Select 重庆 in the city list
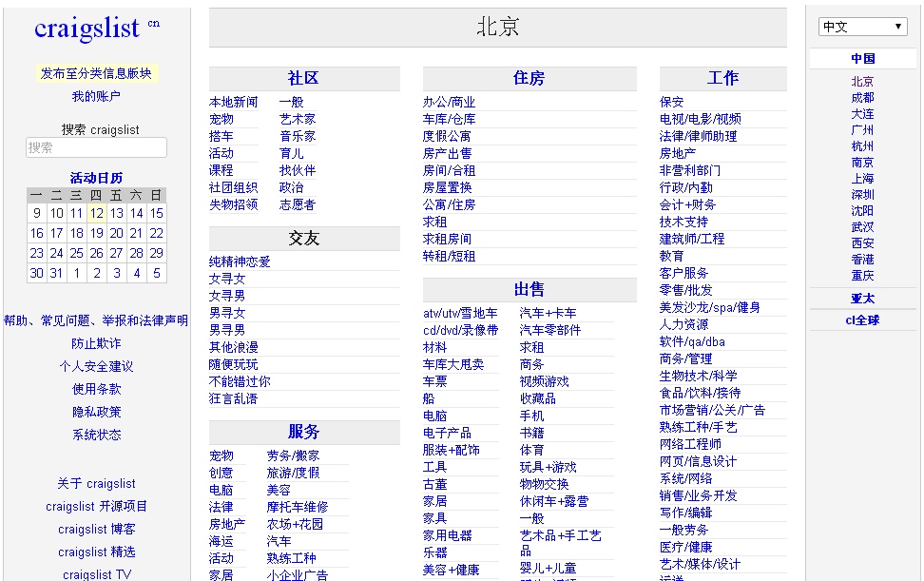This screenshot has height=581, width=924. pos(863,276)
